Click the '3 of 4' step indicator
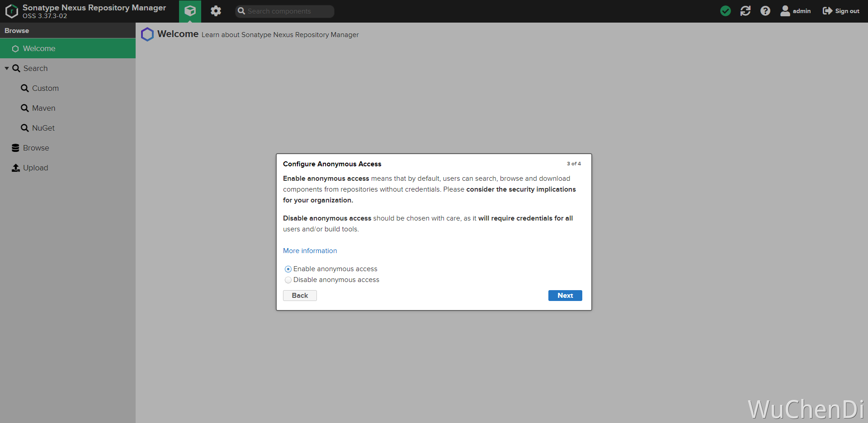 pos(574,164)
